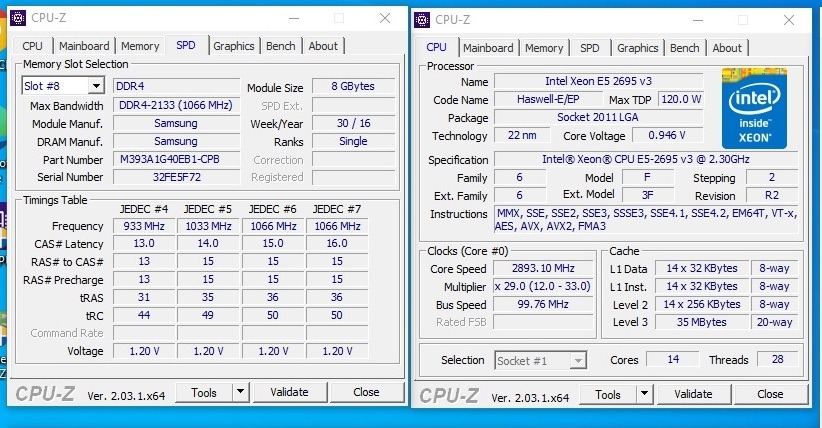Open Mainboard tab in right window

[x=488, y=48]
